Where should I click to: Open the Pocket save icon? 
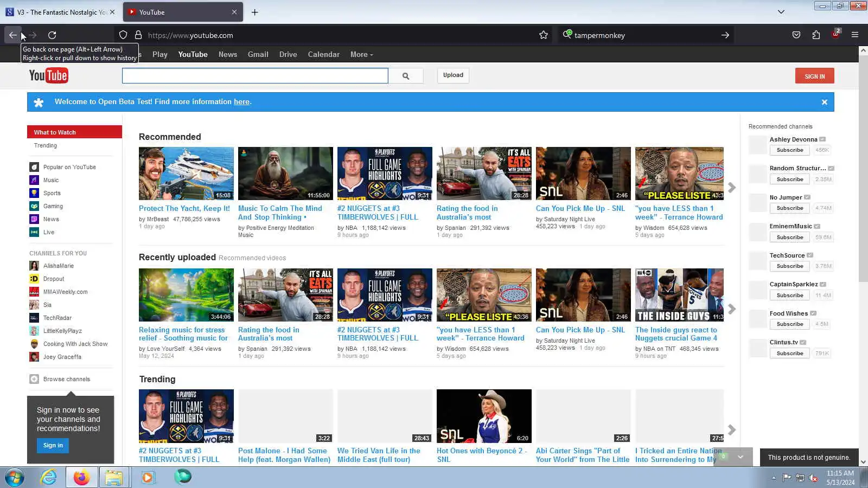click(x=796, y=35)
